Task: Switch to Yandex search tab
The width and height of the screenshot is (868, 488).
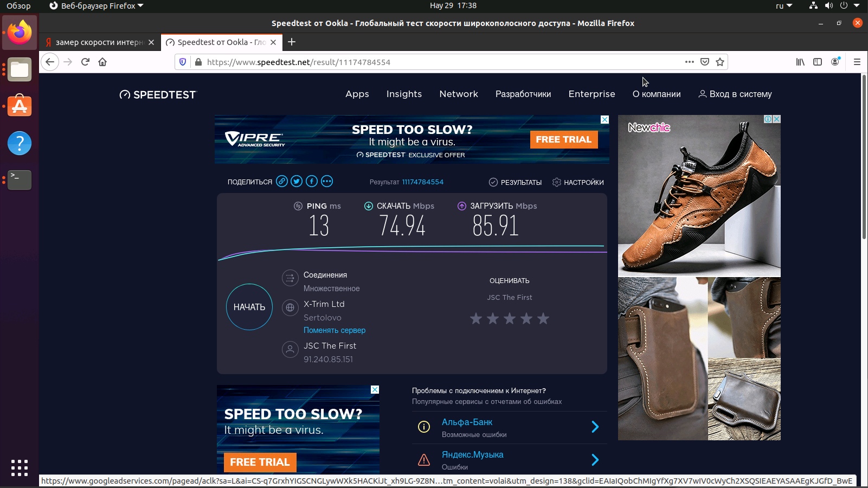Action: (100, 42)
